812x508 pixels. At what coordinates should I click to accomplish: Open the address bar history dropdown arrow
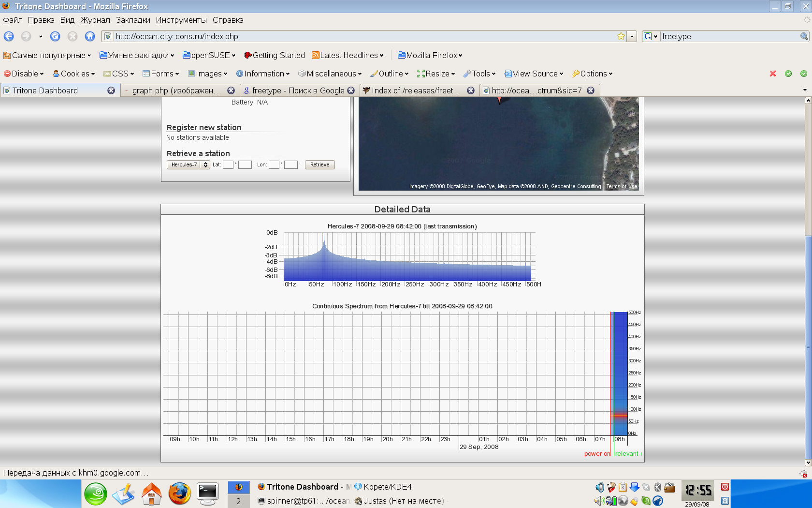point(632,36)
